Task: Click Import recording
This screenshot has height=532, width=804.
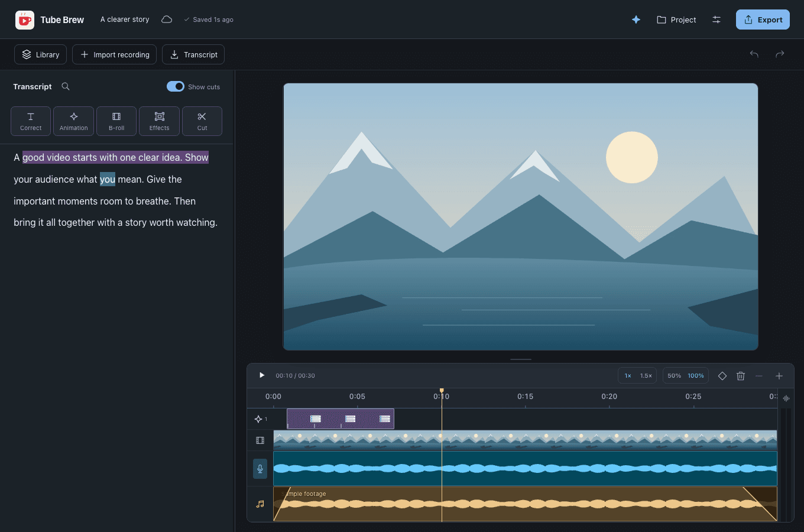Action: [x=115, y=54]
